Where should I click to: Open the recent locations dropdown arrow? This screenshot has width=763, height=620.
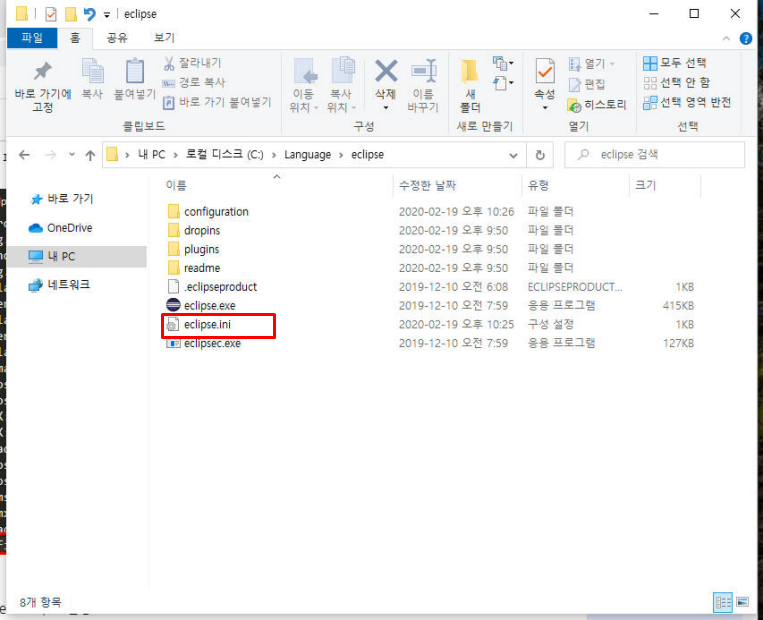coord(72,155)
